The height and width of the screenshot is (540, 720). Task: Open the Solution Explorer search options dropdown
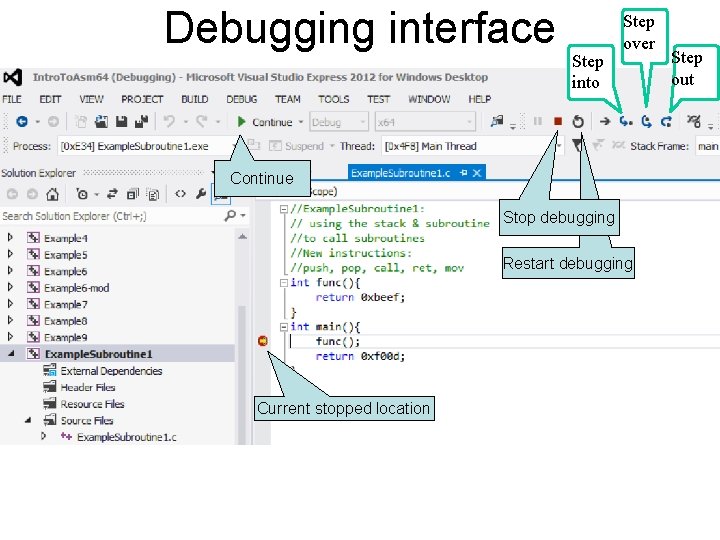(x=243, y=216)
